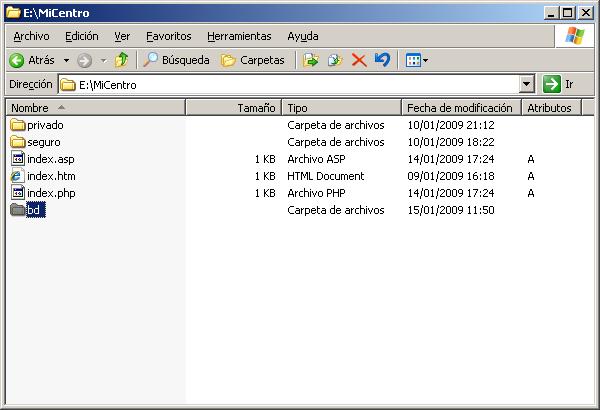Viewport: 600px width, 410px height.
Task: Open the Views dropdown button
Action: click(417, 60)
